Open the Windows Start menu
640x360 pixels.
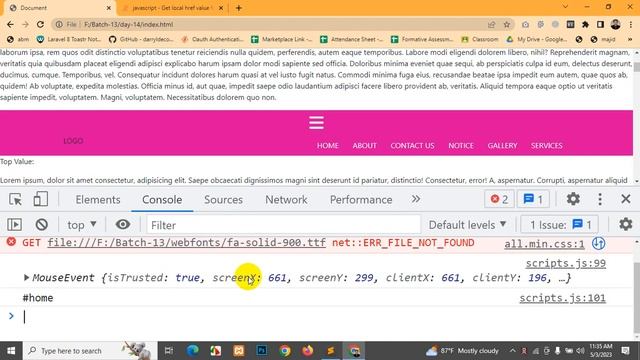pos(11,351)
